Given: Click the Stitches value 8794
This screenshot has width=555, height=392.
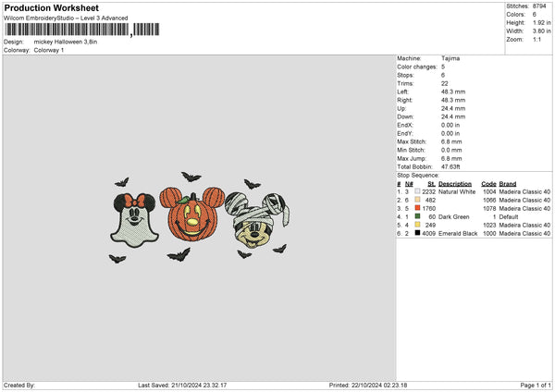Looking at the screenshot, I should point(539,6).
